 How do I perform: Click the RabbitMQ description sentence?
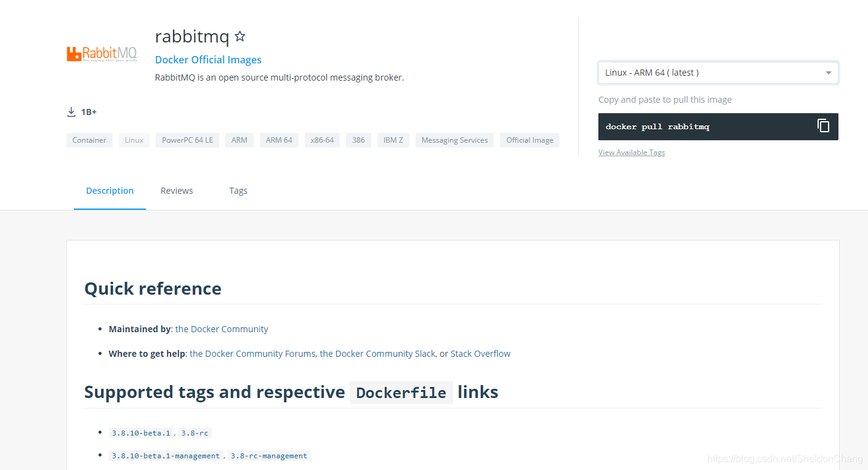[x=279, y=78]
